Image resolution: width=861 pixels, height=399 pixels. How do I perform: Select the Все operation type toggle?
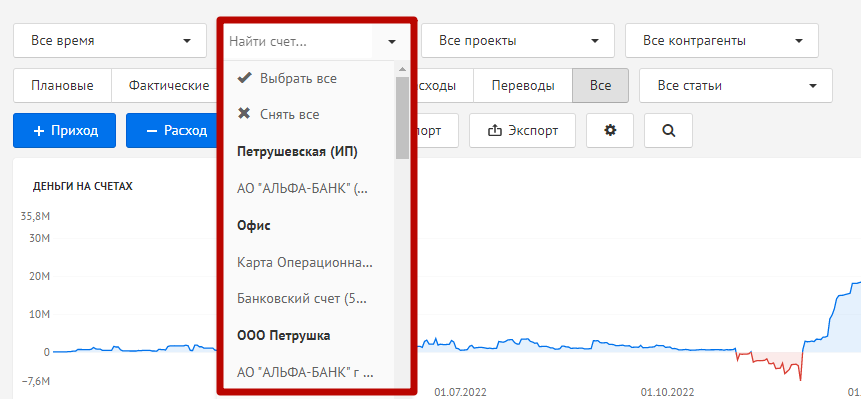[x=600, y=86]
